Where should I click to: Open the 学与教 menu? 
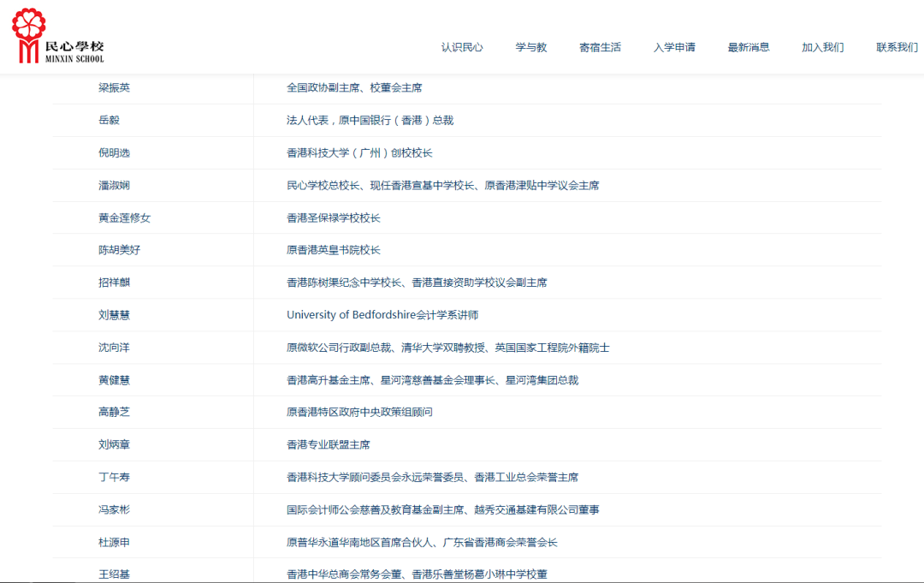pyautogui.click(x=531, y=47)
